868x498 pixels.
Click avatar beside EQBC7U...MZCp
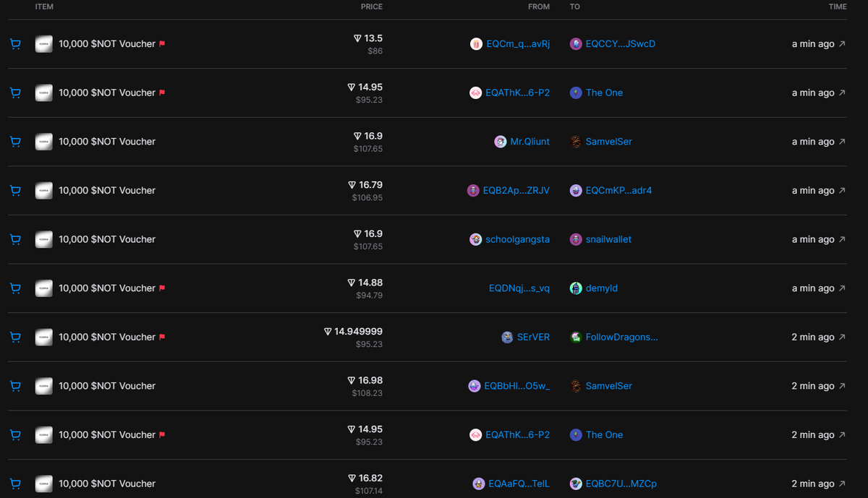[x=576, y=484]
